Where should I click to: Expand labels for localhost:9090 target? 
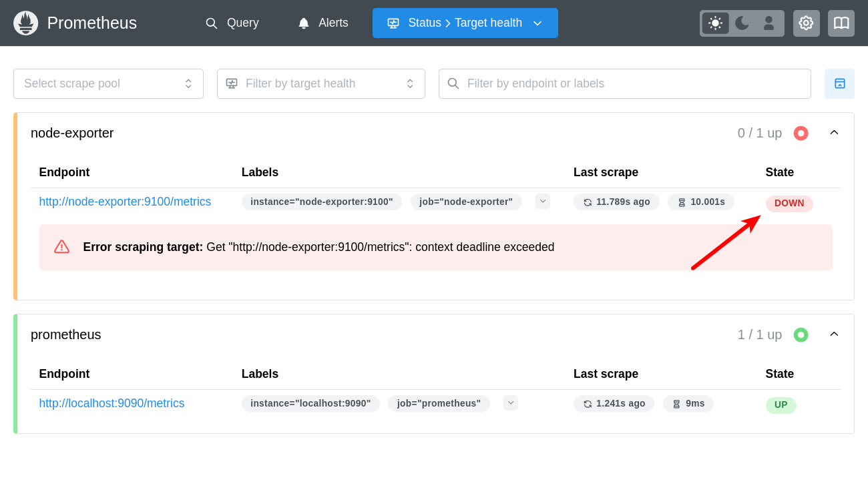(x=511, y=403)
